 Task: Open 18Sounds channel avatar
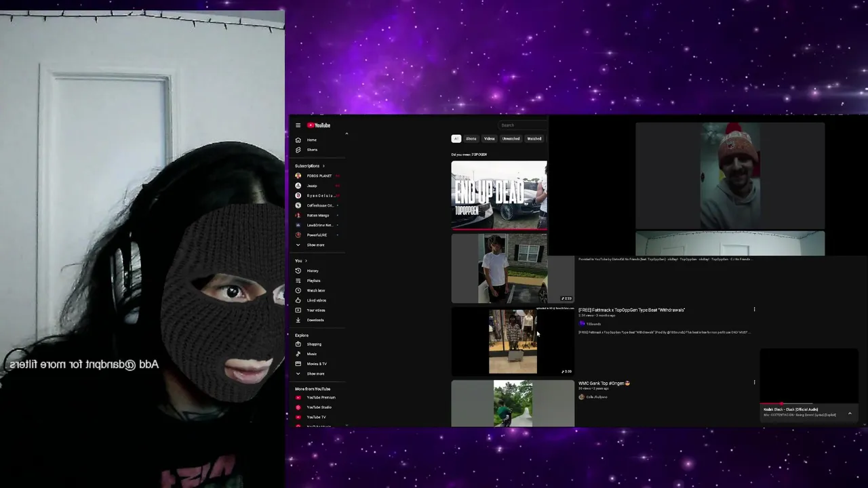pos(581,324)
